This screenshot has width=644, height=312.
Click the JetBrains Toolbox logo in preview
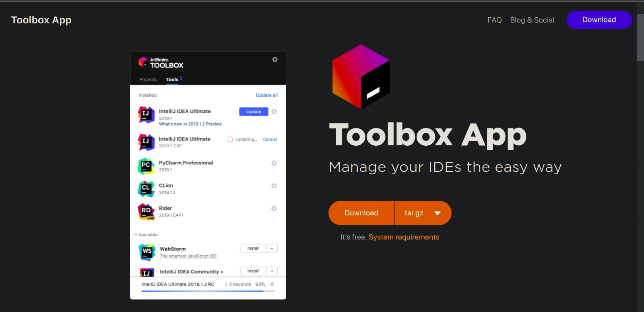point(161,62)
